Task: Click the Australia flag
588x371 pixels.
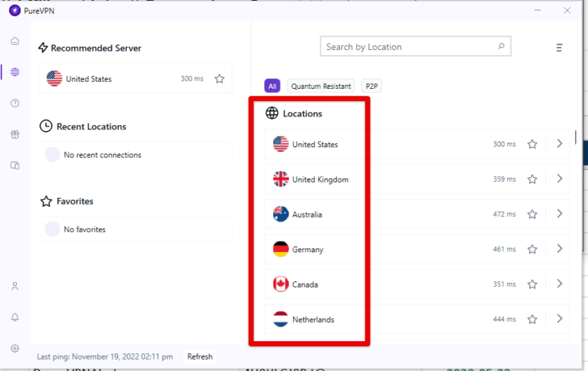Action: tap(281, 214)
